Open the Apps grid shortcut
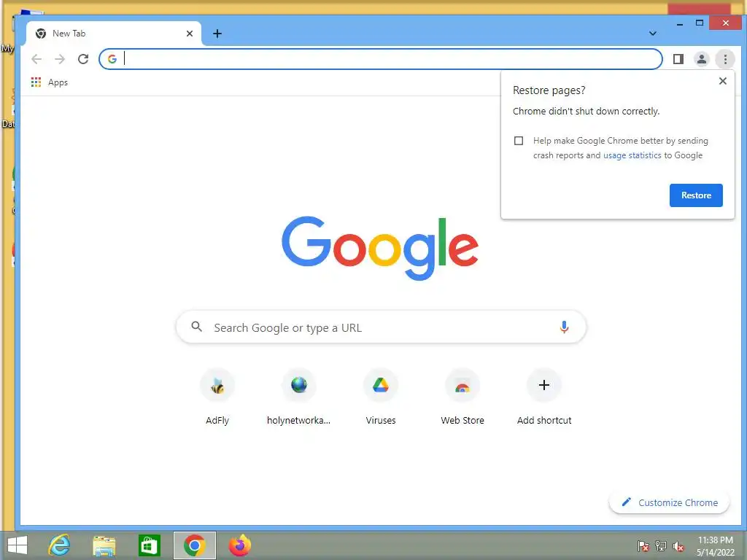Viewport: 747px width, 560px height. click(50, 82)
